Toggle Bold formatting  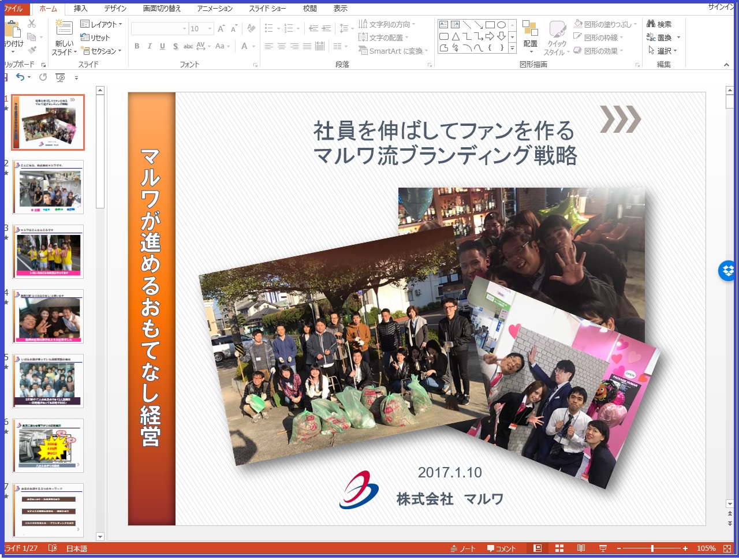pos(137,46)
